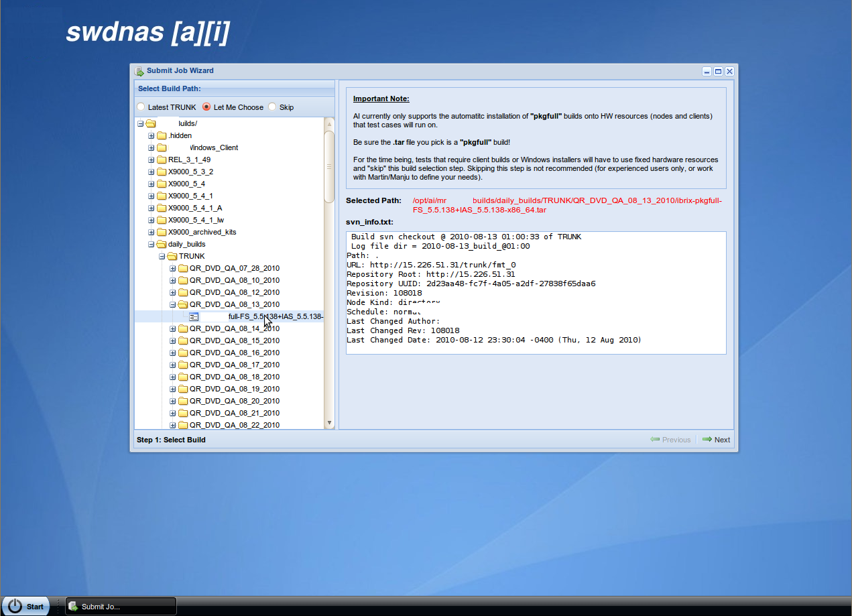852x616 pixels.
Task: Click the QR_DVD_QA_08_19_2010 folder icon
Action: click(183, 389)
